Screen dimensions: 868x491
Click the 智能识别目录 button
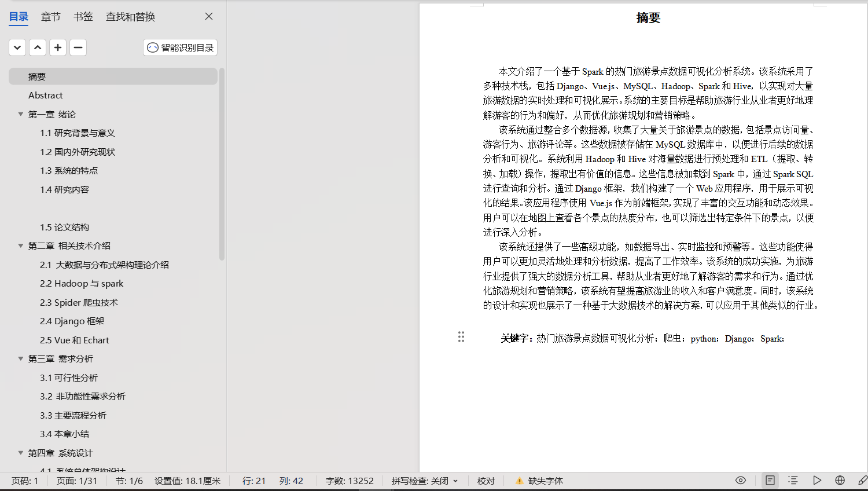181,47
